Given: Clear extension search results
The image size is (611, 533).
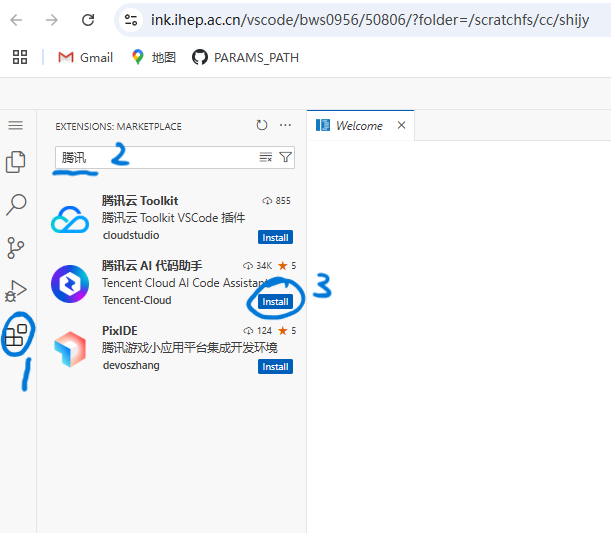Looking at the screenshot, I should pyautogui.click(x=266, y=157).
